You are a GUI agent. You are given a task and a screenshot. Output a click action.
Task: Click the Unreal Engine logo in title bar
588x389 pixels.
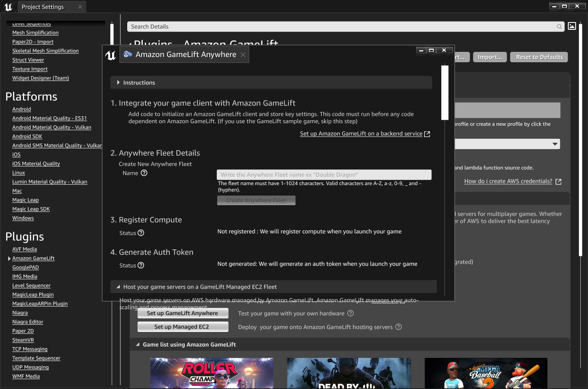click(8, 7)
